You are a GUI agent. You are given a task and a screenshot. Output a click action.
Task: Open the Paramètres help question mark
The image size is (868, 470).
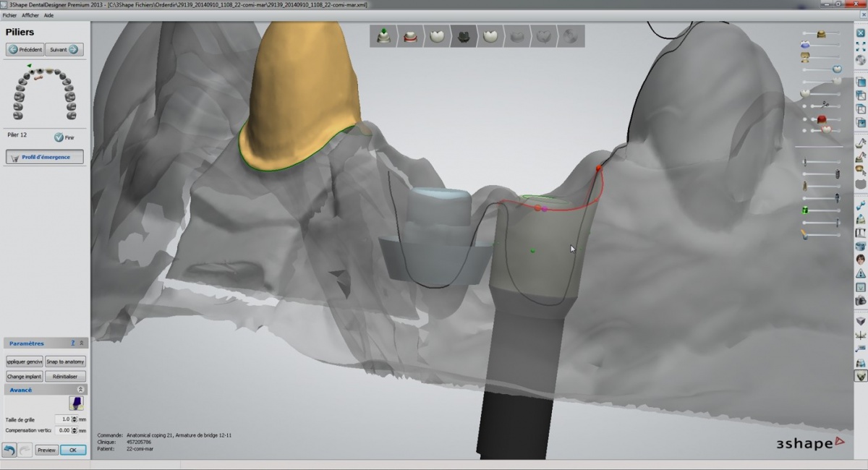coord(73,343)
